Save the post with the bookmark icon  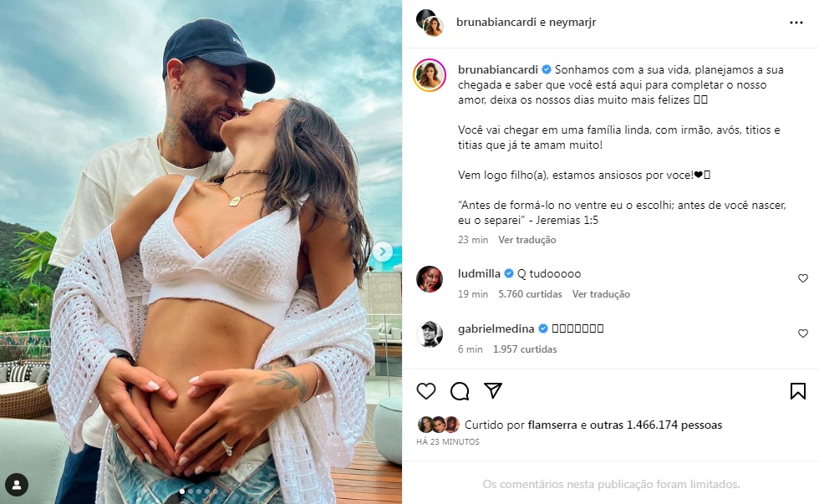tap(797, 391)
